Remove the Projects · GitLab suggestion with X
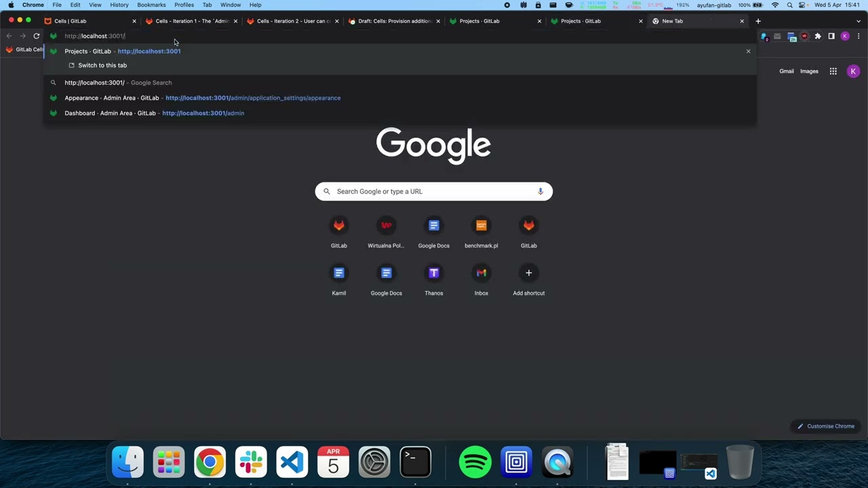 748,51
